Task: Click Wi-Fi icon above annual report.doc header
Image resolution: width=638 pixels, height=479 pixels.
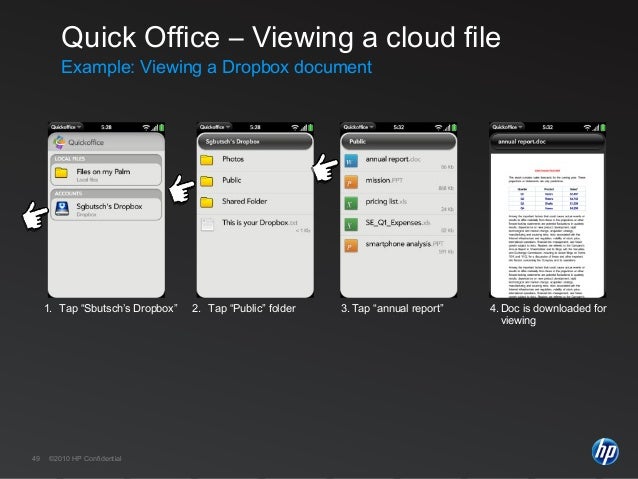Action: [587, 127]
